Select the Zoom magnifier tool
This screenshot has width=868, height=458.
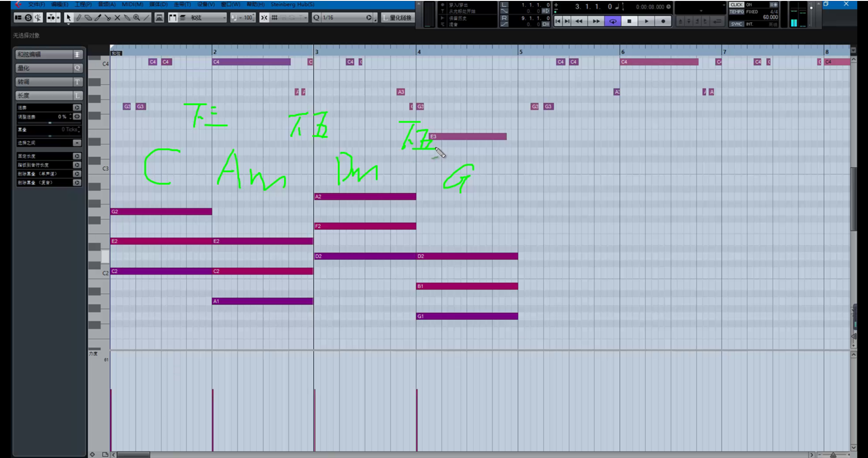pos(137,18)
